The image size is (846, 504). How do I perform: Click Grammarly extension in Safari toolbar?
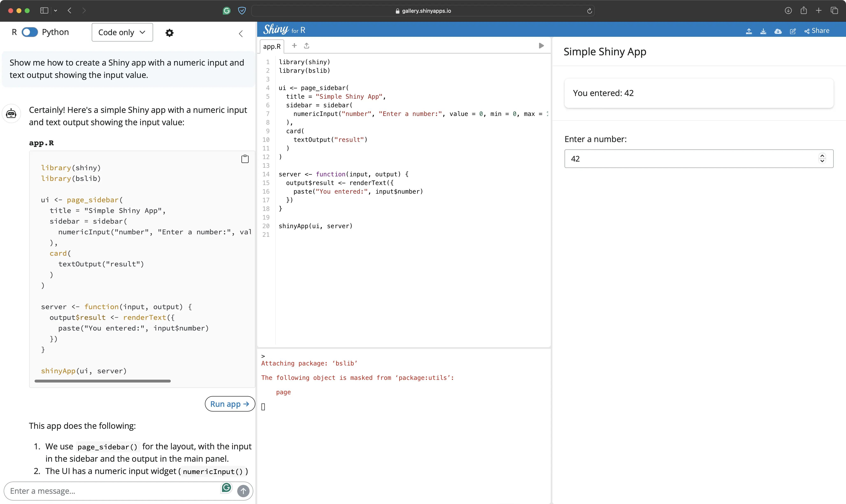coord(227,10)
